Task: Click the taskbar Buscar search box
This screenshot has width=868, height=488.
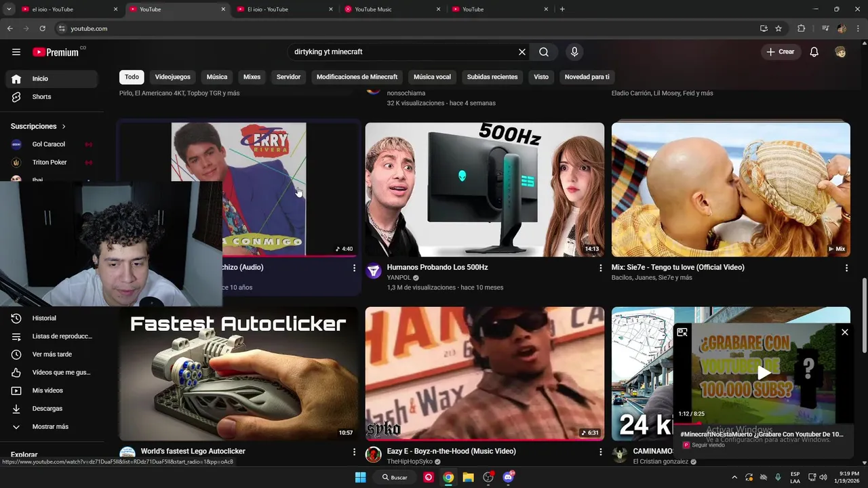Action: (x=394, y=477)
